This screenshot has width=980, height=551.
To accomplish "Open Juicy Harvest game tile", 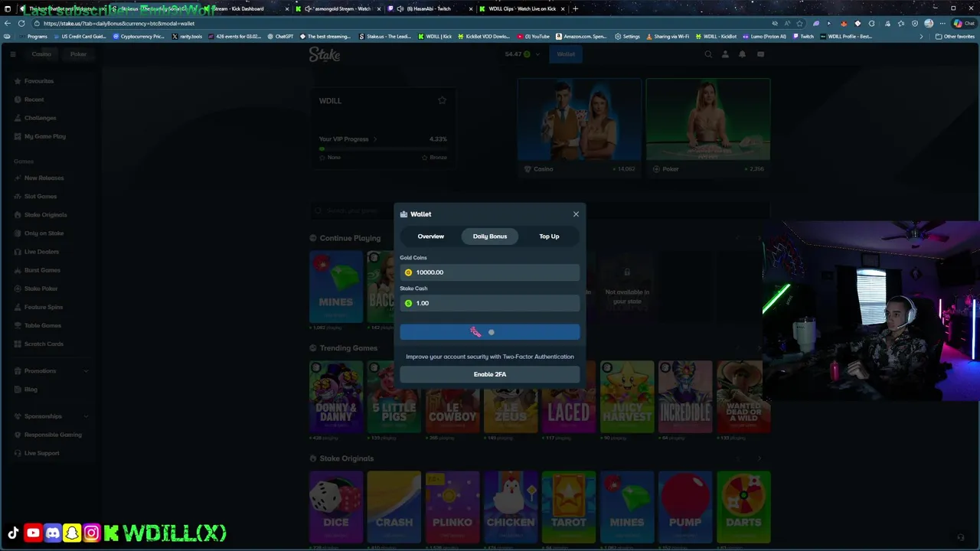I will 627,397.
